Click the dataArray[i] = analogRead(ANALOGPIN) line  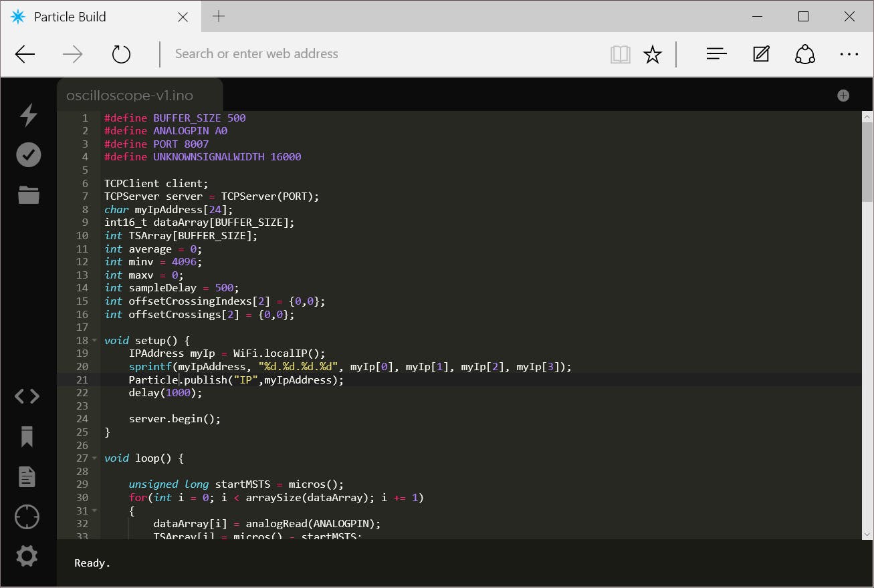(267, 524)
